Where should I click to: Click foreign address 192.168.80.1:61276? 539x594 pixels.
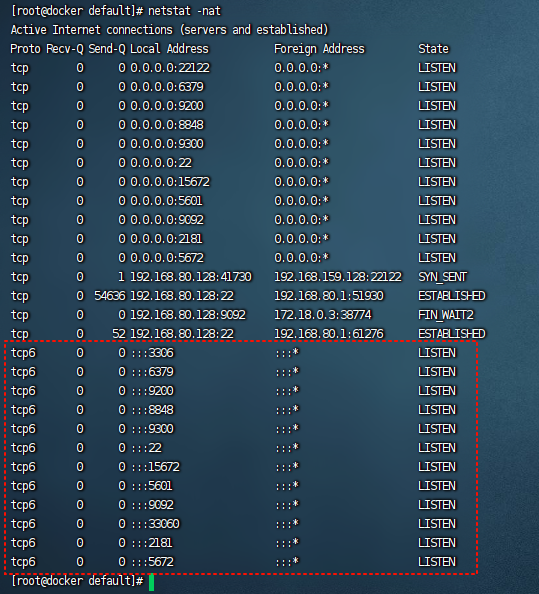click(329, 334)
